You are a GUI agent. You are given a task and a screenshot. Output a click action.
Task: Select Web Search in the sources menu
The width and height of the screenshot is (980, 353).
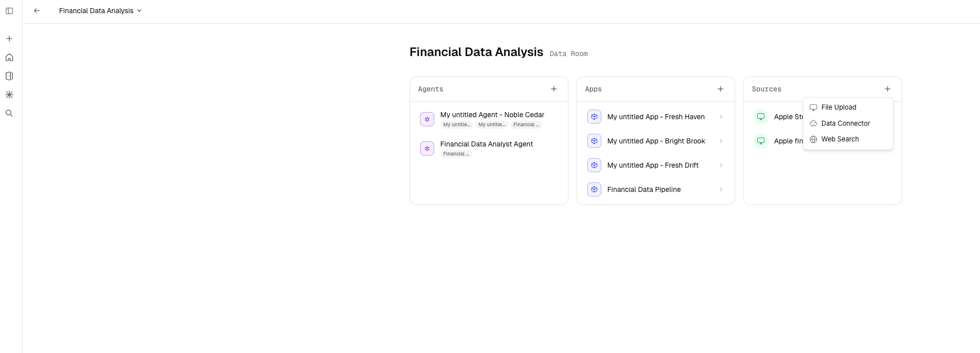(840, 139)
